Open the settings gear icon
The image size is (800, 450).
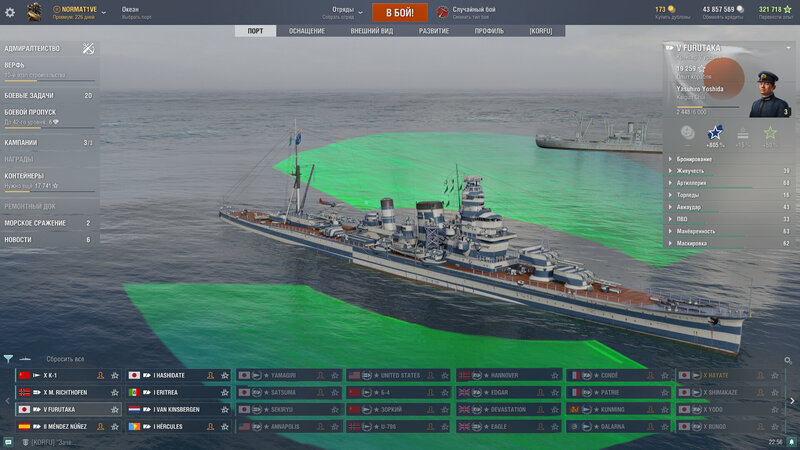coord(10,12)
